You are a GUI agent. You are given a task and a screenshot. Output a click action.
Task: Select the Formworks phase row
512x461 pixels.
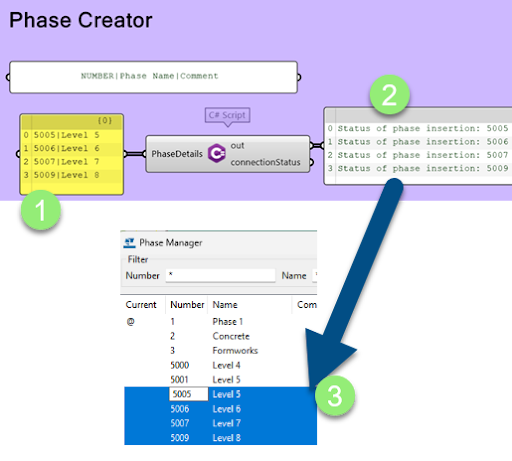coord(220,351)
